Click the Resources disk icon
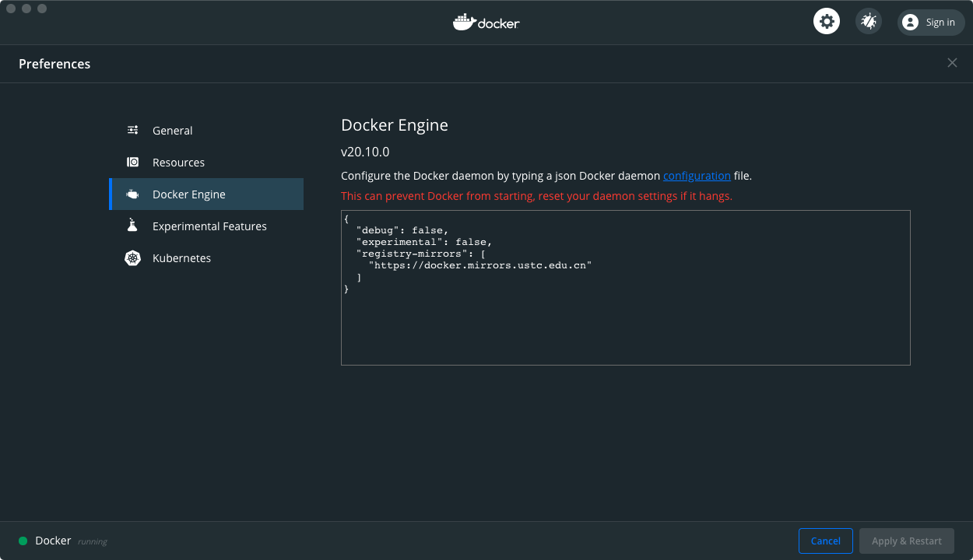 click(133, 162)
